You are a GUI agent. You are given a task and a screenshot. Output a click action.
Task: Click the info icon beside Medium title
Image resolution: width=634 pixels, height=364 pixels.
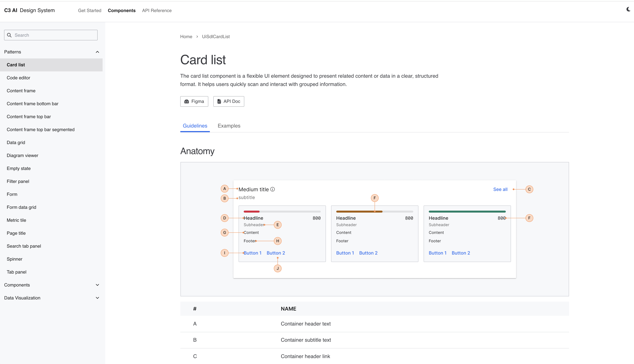273,190
